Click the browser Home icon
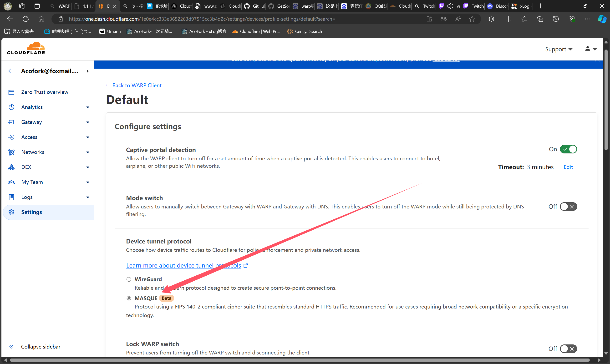Image resolution: width=610 pixels, height=364 pixels. click(x=41, y=19)
